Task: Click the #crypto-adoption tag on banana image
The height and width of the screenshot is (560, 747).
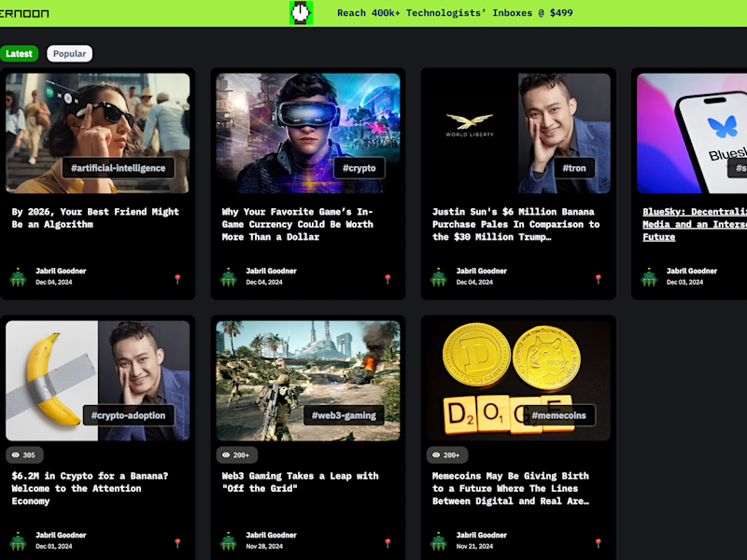Action: click(128, 415)
